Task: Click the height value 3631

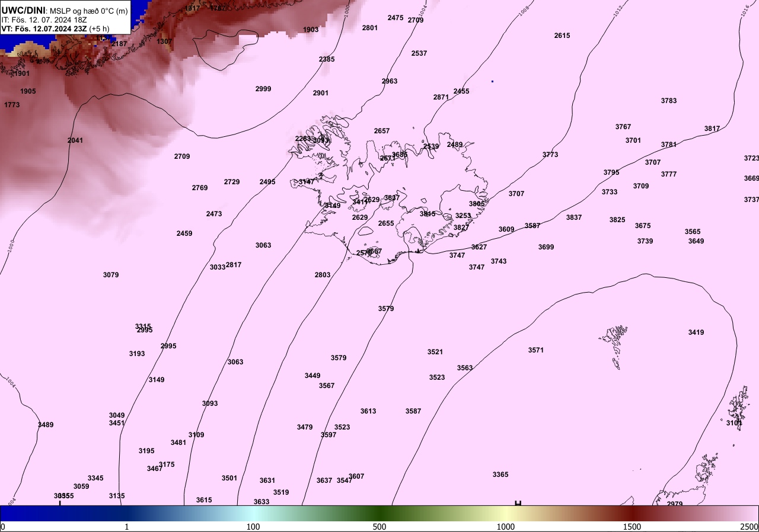Action: 267,480
